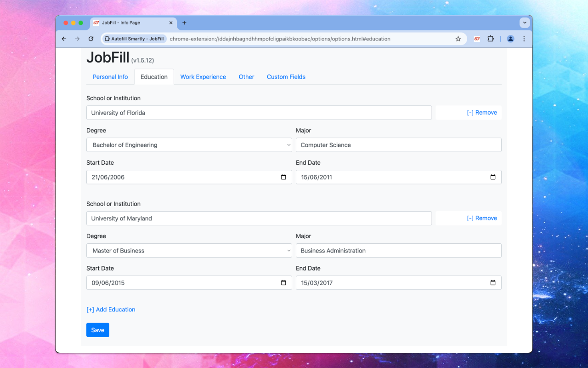The width and height of the screenshot is (588, 368).
Task: Open calendar picker for 15/06/2011 end date
Action: 493,177
